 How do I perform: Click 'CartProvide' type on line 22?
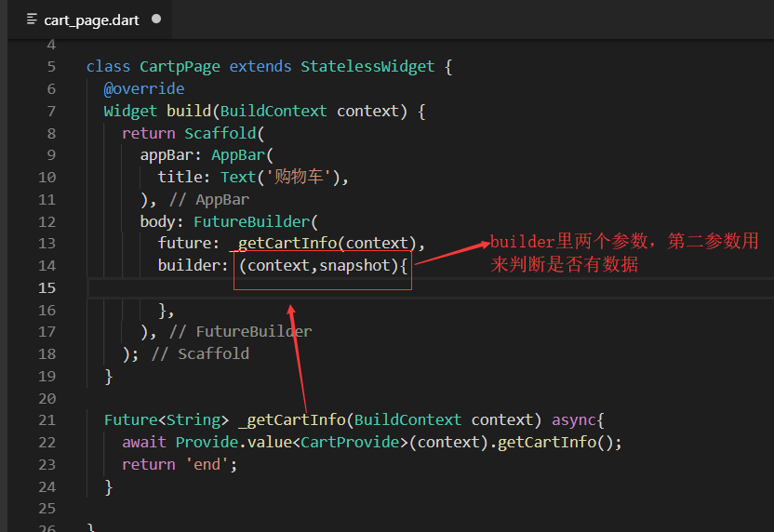350,442
